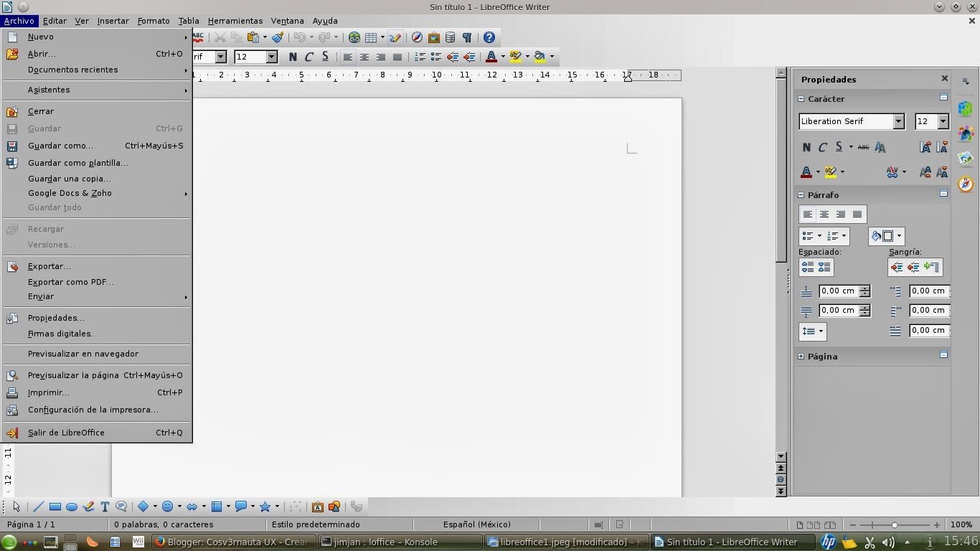Open the Gallery icon in the standard toolbar
The width and height of the screenshot is (980, 551).
(433, 37)
